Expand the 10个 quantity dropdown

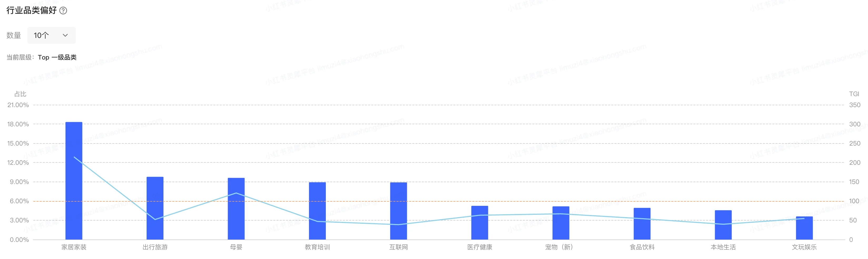[51, 35]
